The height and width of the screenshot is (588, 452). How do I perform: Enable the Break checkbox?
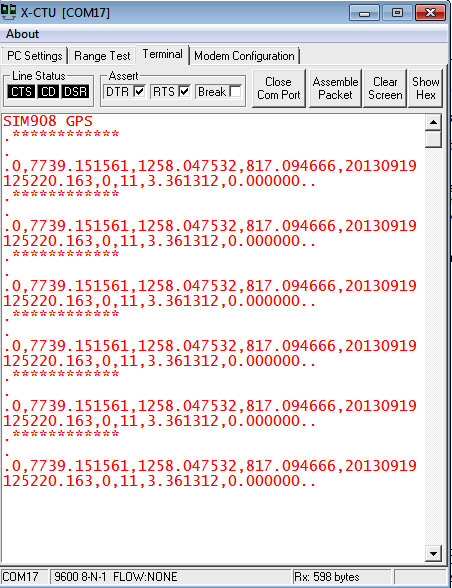[x=235, y=92]
